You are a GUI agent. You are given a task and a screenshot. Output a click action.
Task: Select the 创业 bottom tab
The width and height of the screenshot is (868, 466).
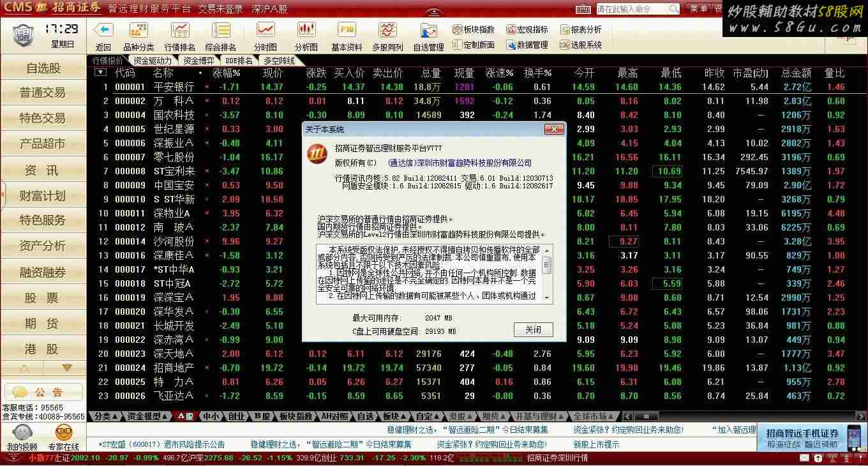coord(237,416)
